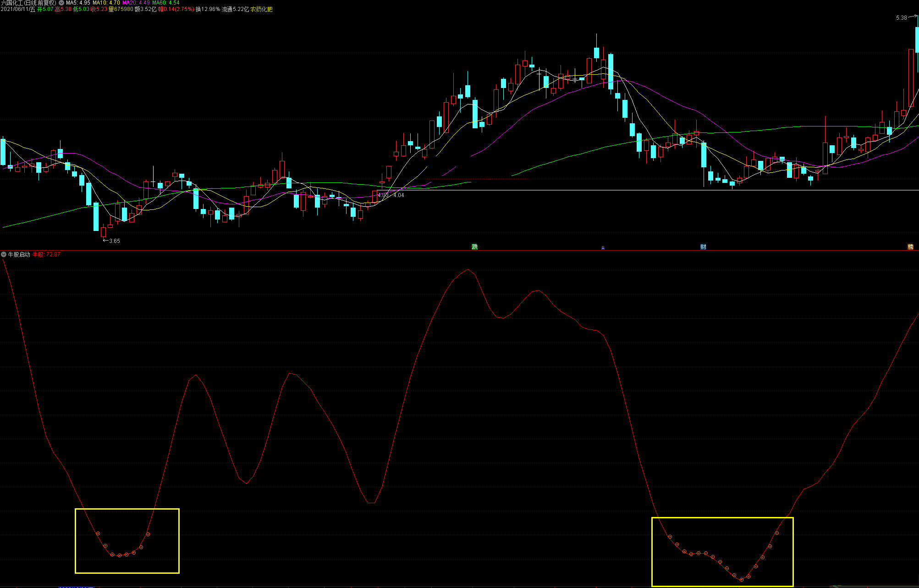Click the blue 财 financial report marker icon
Viewport: 919px width, 588px height.
[x=703, y=247]
